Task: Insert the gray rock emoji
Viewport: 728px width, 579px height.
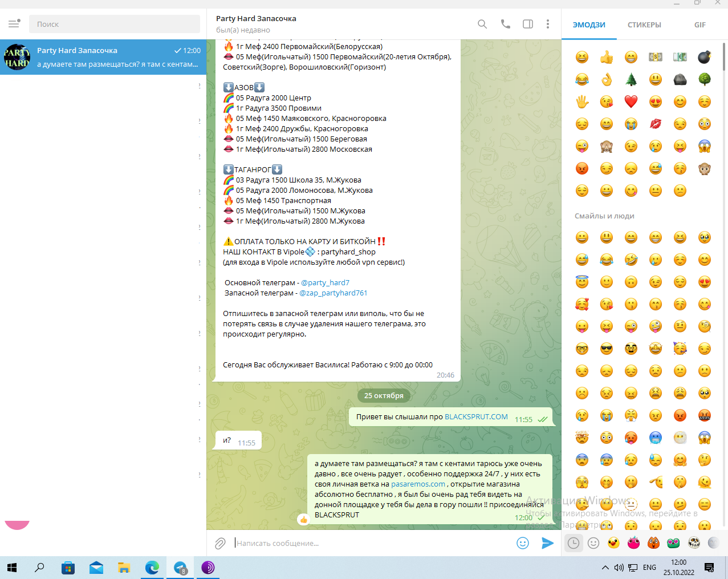Action: click(680, 79)
